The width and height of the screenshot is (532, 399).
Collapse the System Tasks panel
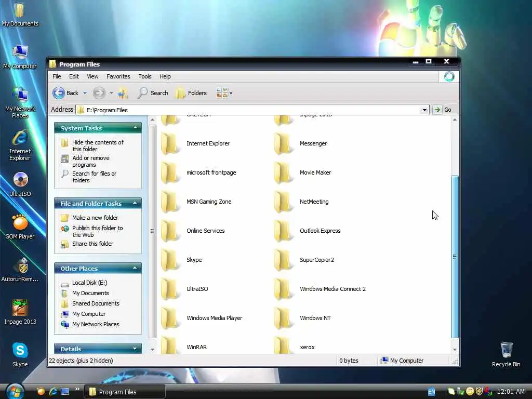pos(135,128)
